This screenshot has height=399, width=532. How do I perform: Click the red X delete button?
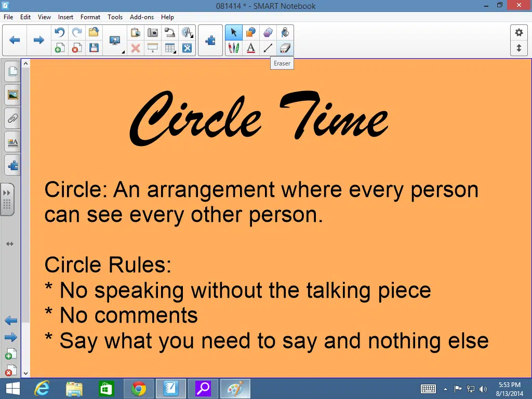click(x=136, y=48)
